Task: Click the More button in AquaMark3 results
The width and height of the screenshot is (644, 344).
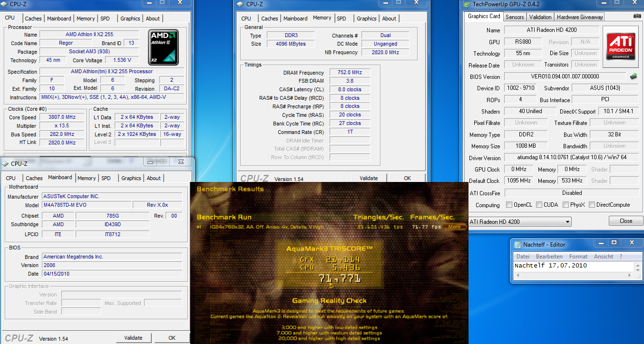Action: pyautogui.click(x=455, y=227)
